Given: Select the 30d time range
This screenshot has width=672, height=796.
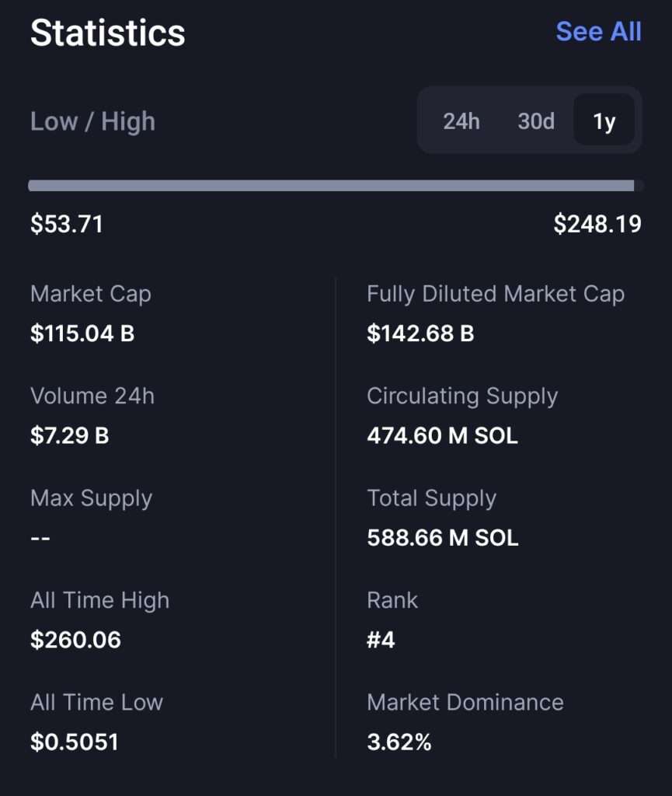Looking at the screenshot, I should pos(536,121).
